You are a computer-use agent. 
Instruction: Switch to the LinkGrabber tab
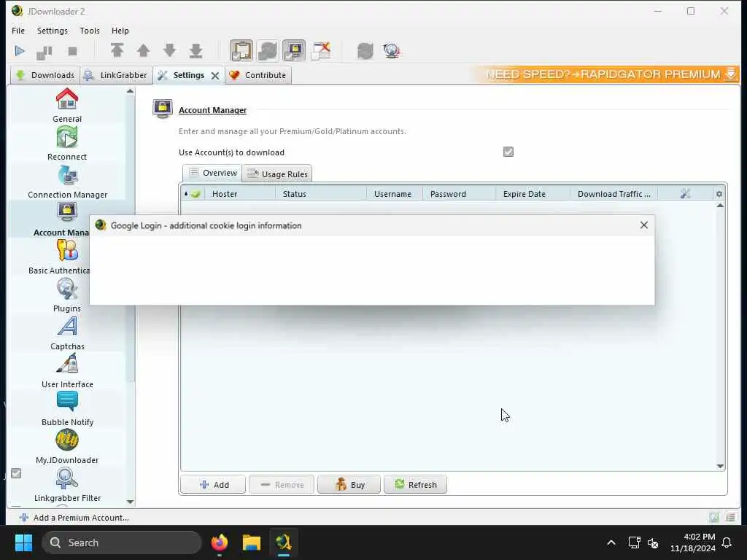[117, 75]
